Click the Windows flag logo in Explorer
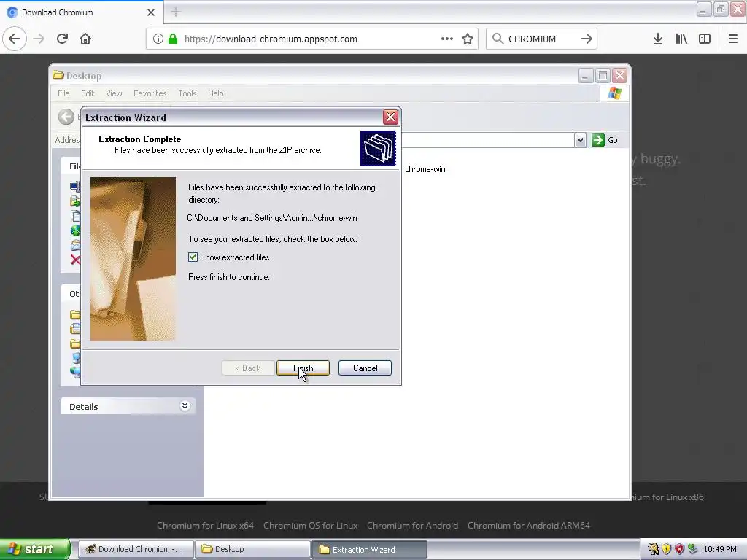The image size is (747, 560). pyautogui.click(x=614, y=93)
